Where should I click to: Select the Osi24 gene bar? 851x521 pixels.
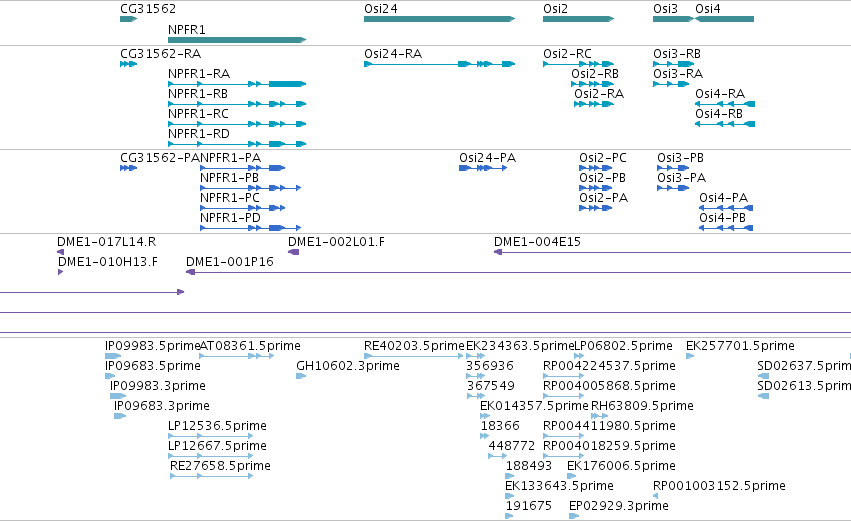click(440, 19)
